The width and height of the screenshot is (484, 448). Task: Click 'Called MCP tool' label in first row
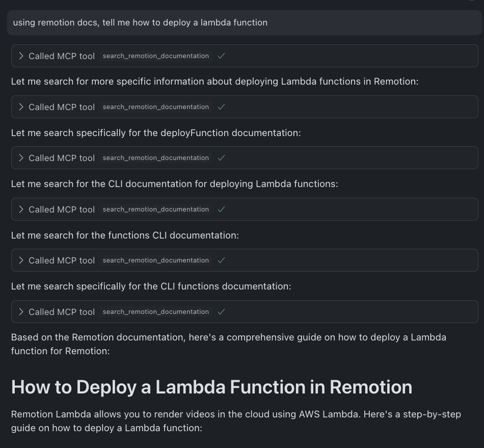coord(62,56)
